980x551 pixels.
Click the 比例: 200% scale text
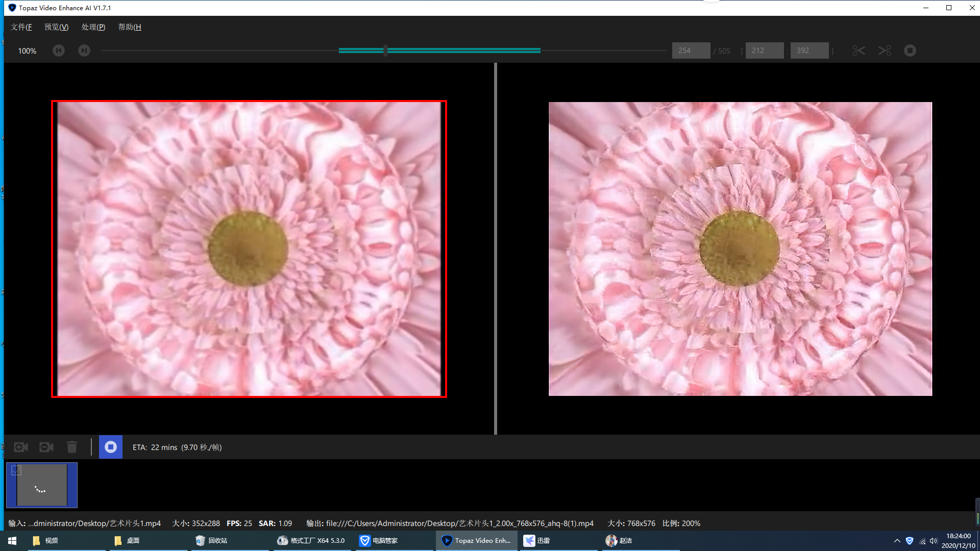point(681,523)
